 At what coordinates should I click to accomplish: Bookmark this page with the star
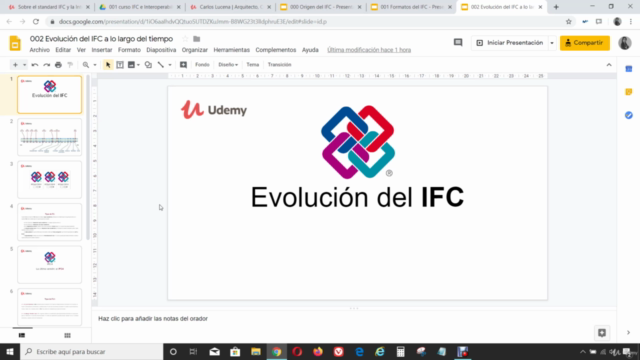click(569, 22)
